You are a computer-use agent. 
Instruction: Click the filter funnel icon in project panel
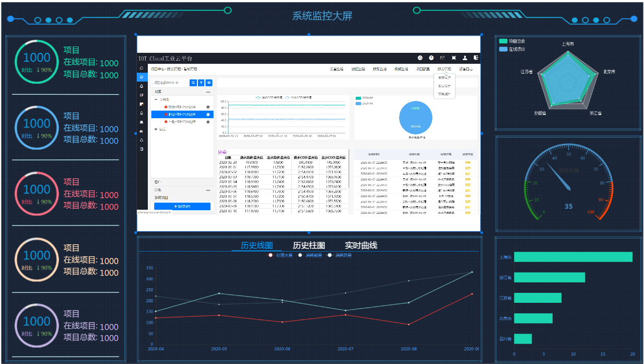[201, 83]
